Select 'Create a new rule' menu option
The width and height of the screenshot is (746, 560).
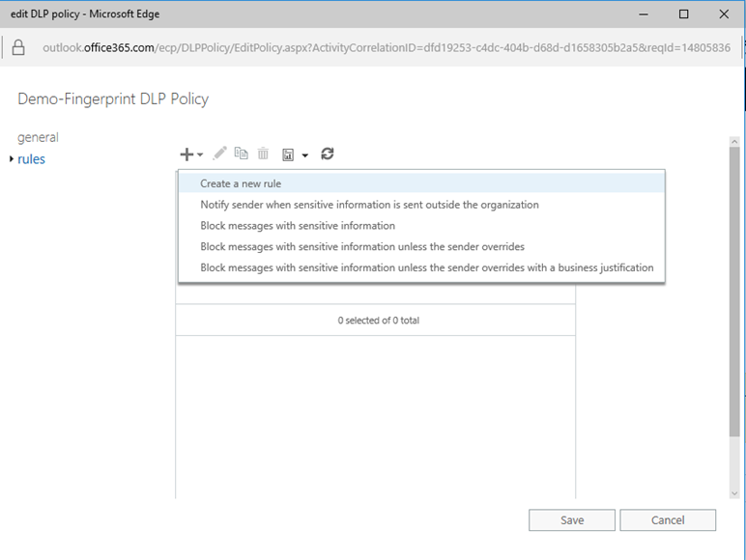(421, 183)
